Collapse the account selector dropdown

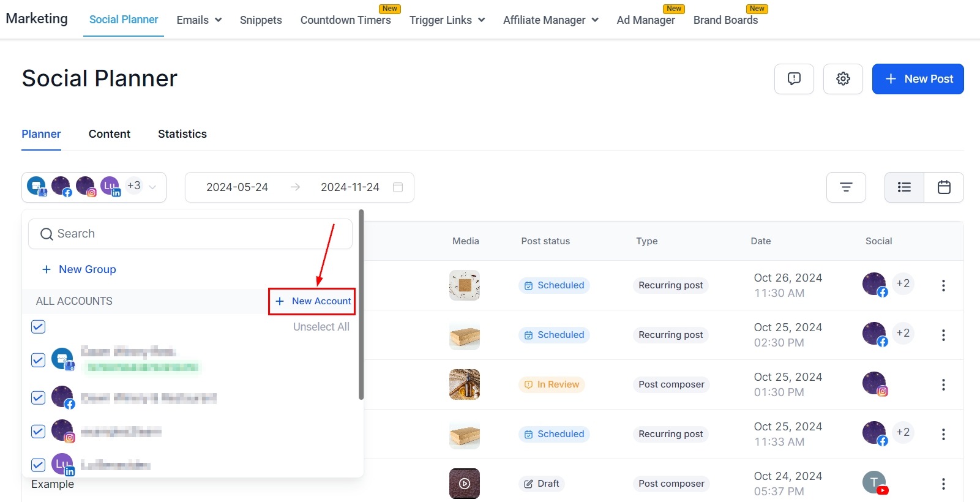click(152, 187)
